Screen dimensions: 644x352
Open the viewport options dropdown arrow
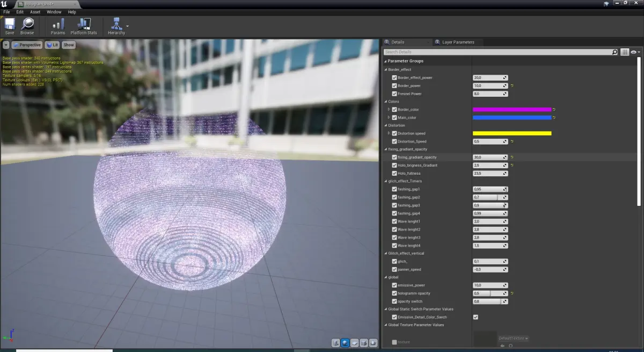click(x=6, y=45)
